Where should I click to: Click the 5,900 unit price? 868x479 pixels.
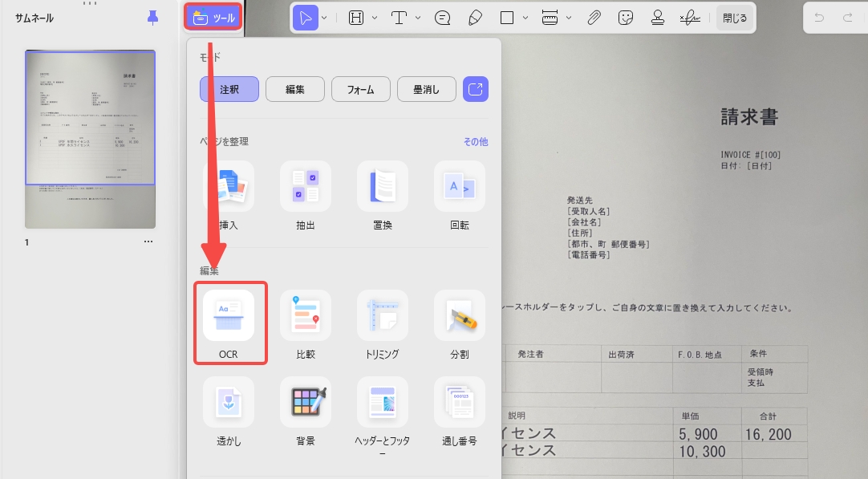[x=698, y=435]
